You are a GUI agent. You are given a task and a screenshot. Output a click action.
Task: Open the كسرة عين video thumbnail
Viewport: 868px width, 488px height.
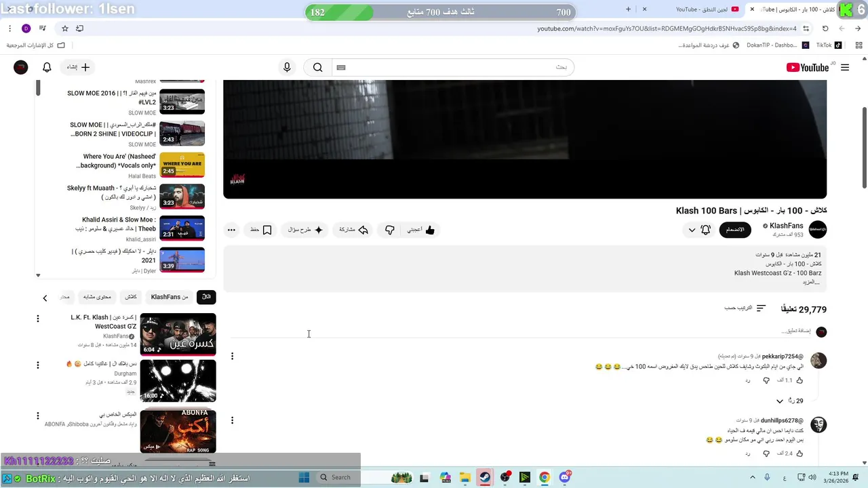pos(178,334)
